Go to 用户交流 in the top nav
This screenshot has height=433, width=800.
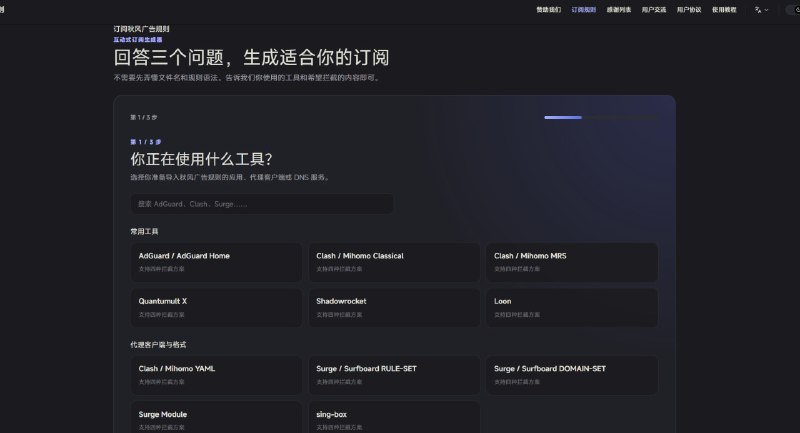click(654, 10)
